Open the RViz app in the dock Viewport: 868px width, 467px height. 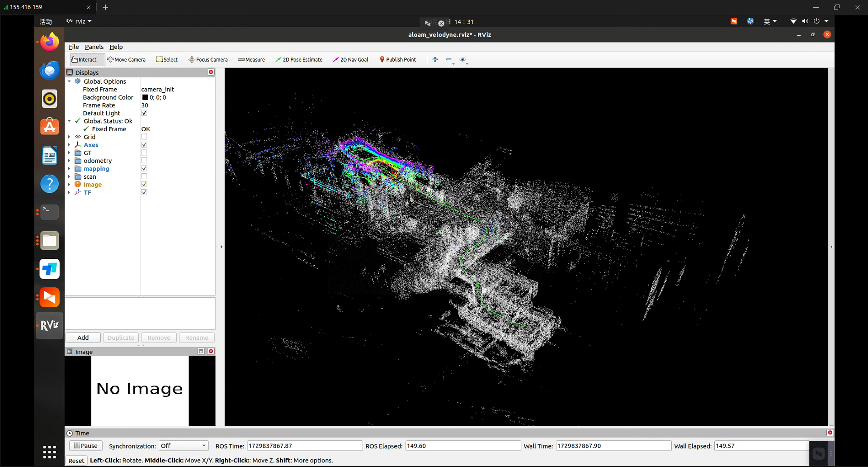click(49, 325)
